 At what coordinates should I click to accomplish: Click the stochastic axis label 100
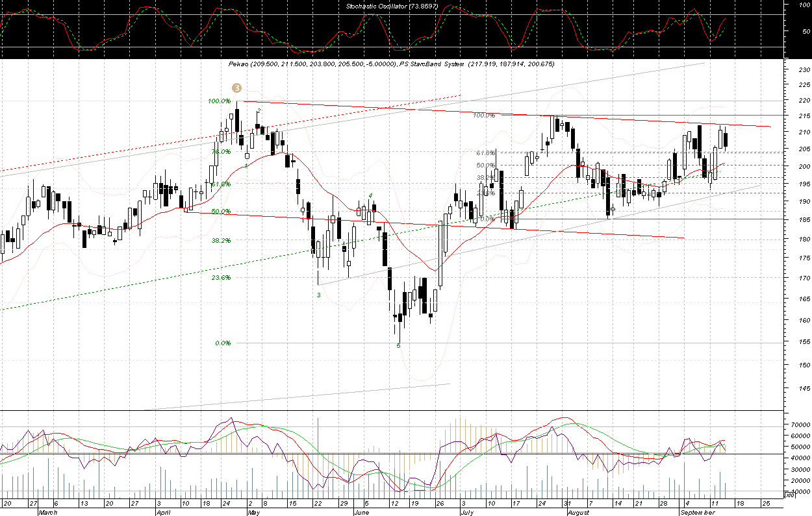coord(804,5)
